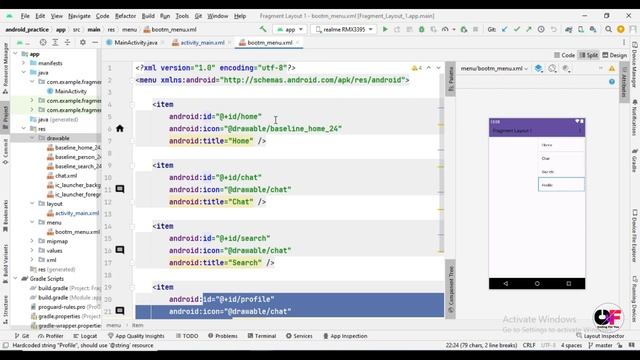640x360 pixels.
Task: Click Expand All in project panel
Action: coord(55,42)
